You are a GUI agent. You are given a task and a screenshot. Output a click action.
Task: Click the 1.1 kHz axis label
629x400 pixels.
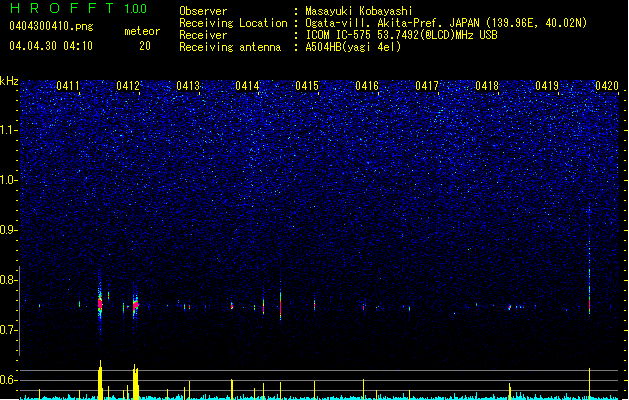[9, 130]
